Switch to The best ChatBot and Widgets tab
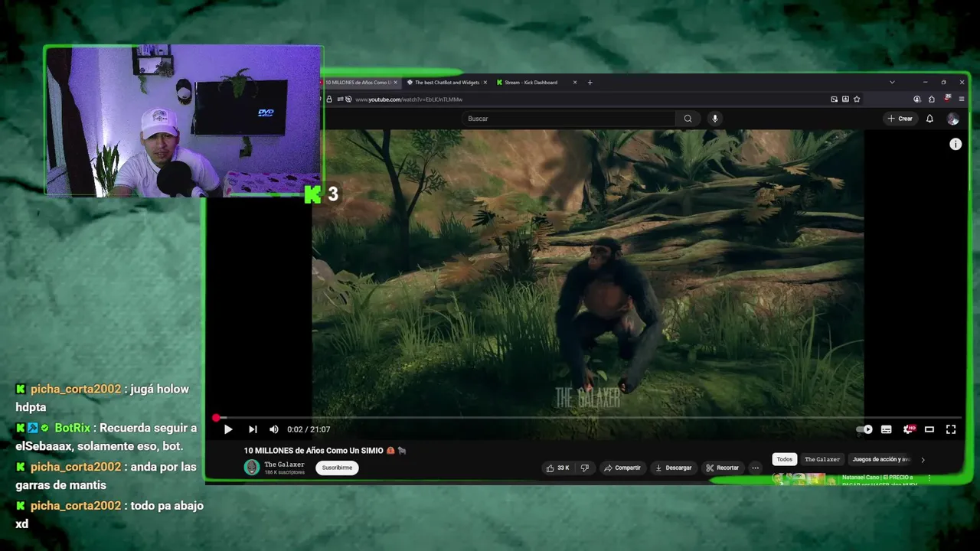 click(447, 83)
